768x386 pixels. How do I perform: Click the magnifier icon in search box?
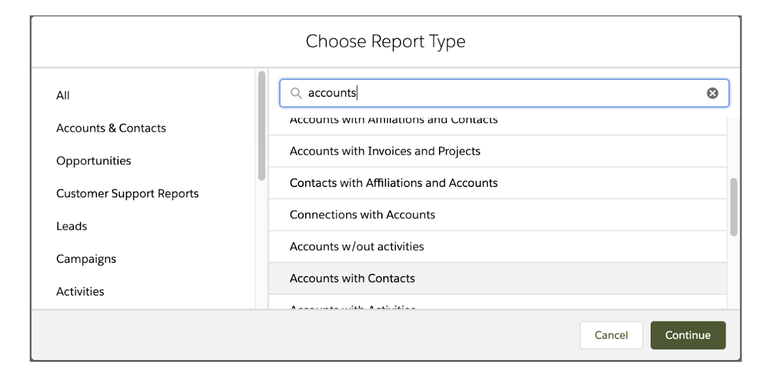(x=296, y=93)
